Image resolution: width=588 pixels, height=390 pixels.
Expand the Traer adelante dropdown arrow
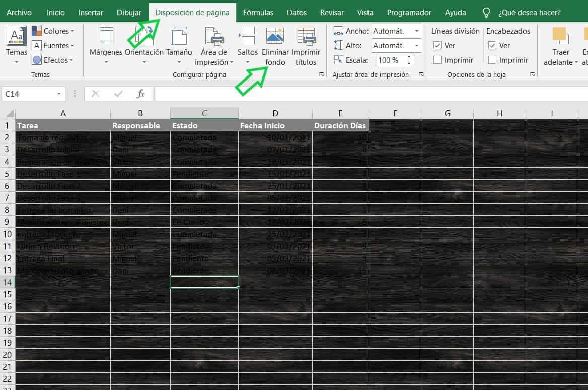pyautogui.click(x=576, y=62)
